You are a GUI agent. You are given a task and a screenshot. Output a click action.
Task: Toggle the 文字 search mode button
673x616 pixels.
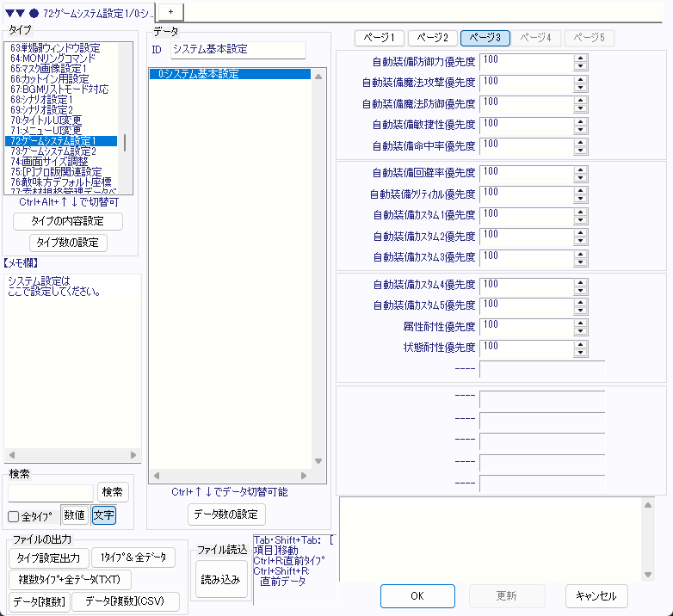pos(103,515)
